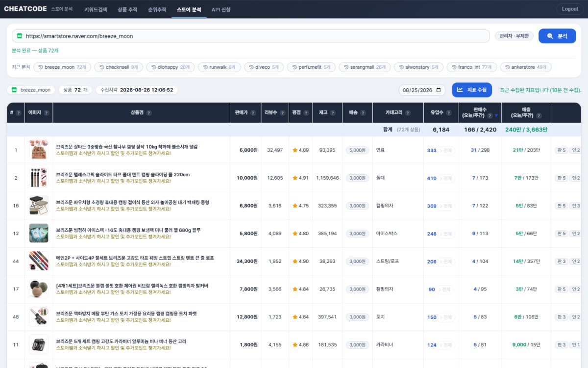Select recent analysis chip diveco 5개
Screen dimensions: 588x368
point(264,67)
